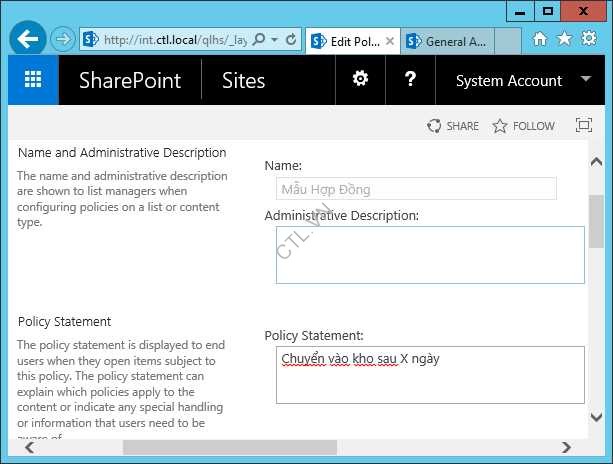Open the SharePoint help question mark

(410, 80)
